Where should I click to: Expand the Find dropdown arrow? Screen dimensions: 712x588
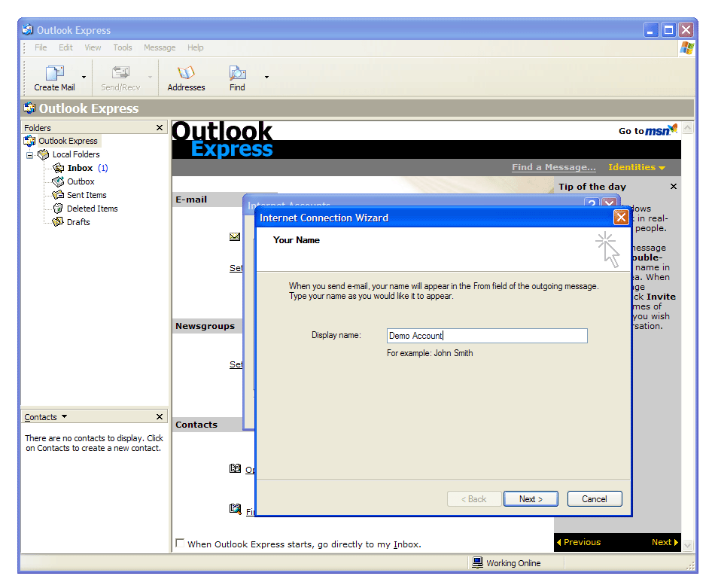(267, 78)
